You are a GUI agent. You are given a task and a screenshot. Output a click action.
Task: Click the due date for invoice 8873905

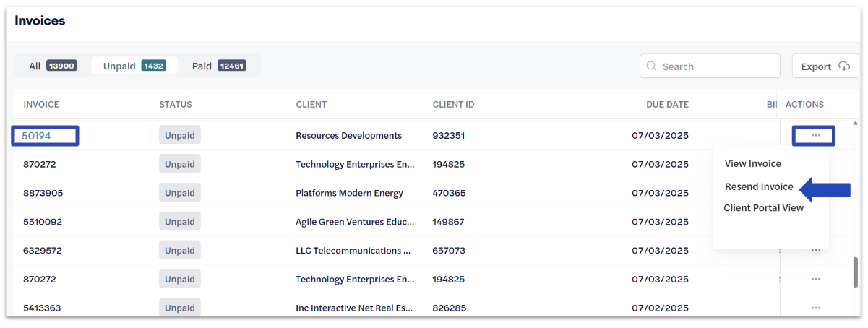660,193
